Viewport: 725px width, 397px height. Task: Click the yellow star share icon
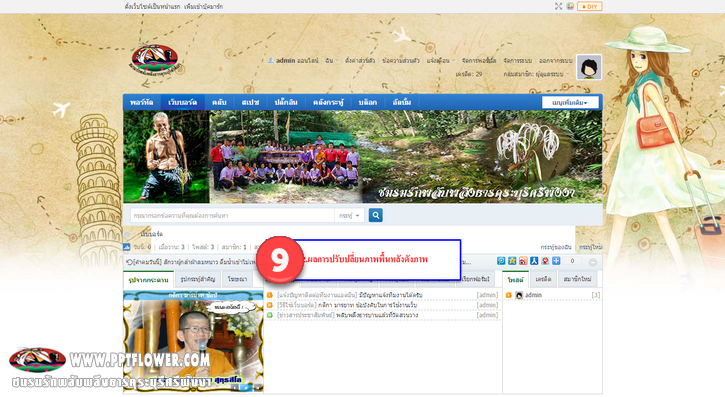point(512,261)
